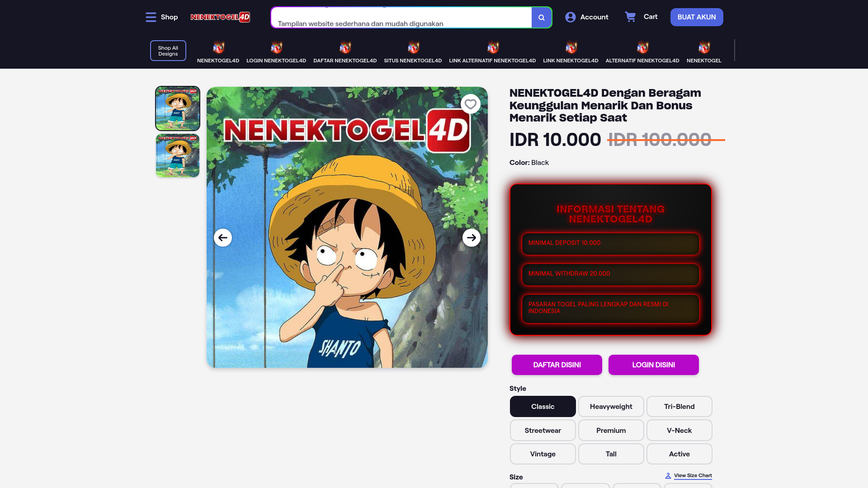The height and width of the screenshot is (488, 868).
Task: Select the Heavyweight style option
Action: point(611,407)
